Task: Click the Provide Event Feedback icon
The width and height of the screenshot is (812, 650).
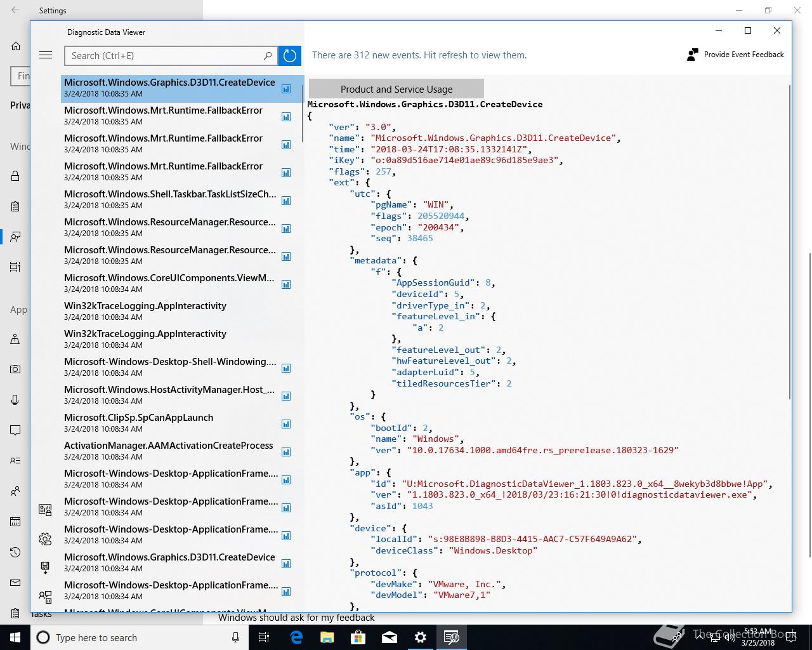Action: [x=693, y=55]
